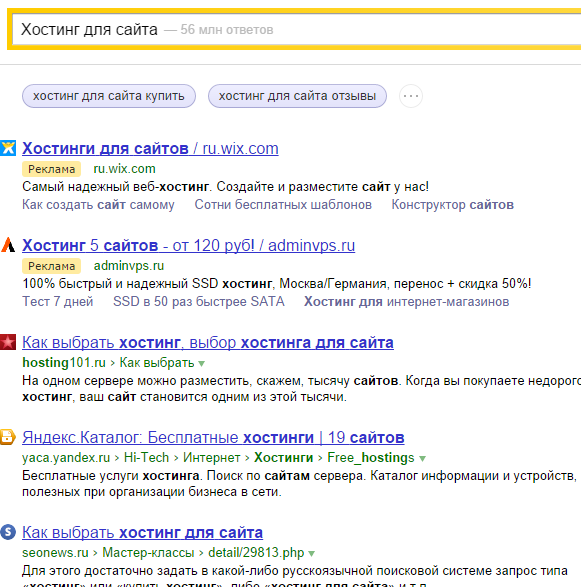Click the hosting101.ru red star favicon

(8, 342)
